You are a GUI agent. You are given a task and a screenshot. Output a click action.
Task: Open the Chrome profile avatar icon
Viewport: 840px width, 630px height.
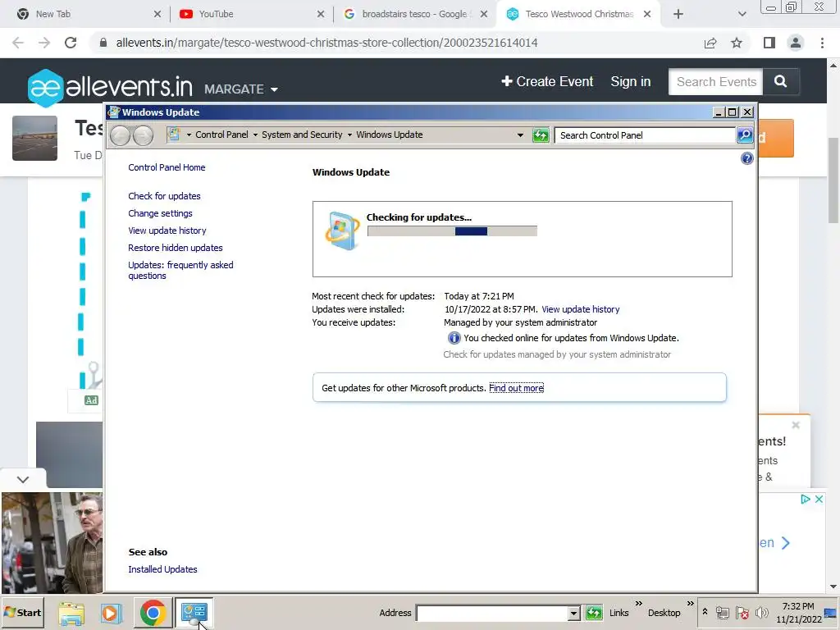click(x=796, y=43)
